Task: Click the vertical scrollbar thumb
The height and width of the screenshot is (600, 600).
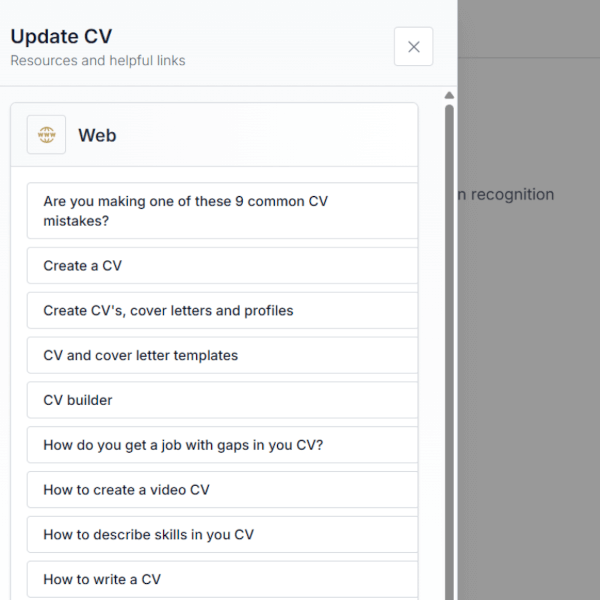Action: [449, 350]
